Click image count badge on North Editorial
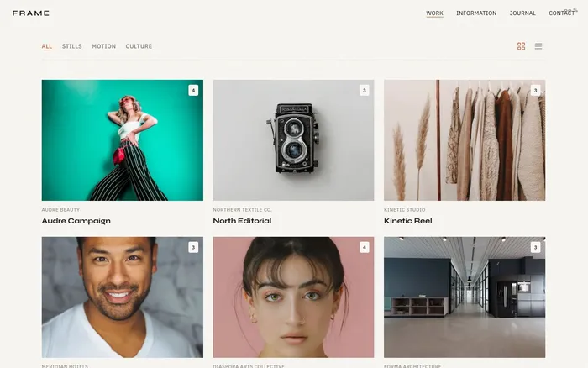The height and width of the screenshot is (368, 588). coord(364,90)
